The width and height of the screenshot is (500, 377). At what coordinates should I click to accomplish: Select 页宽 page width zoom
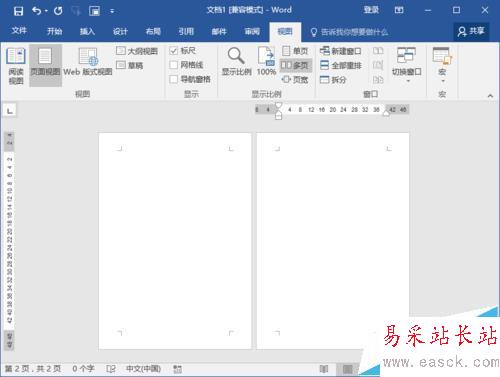pos(295,79)
